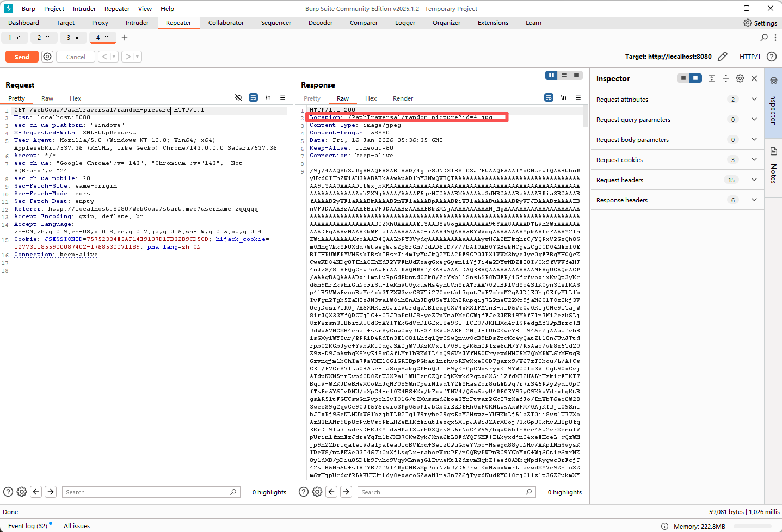Click the orange Send button
The width and height of the screenshot is (782, 532).
point(22,57)
